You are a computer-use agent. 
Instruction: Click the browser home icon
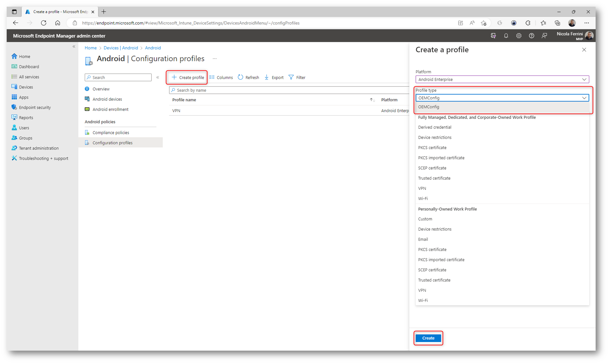pyautogui.click(x=58, y=23)
